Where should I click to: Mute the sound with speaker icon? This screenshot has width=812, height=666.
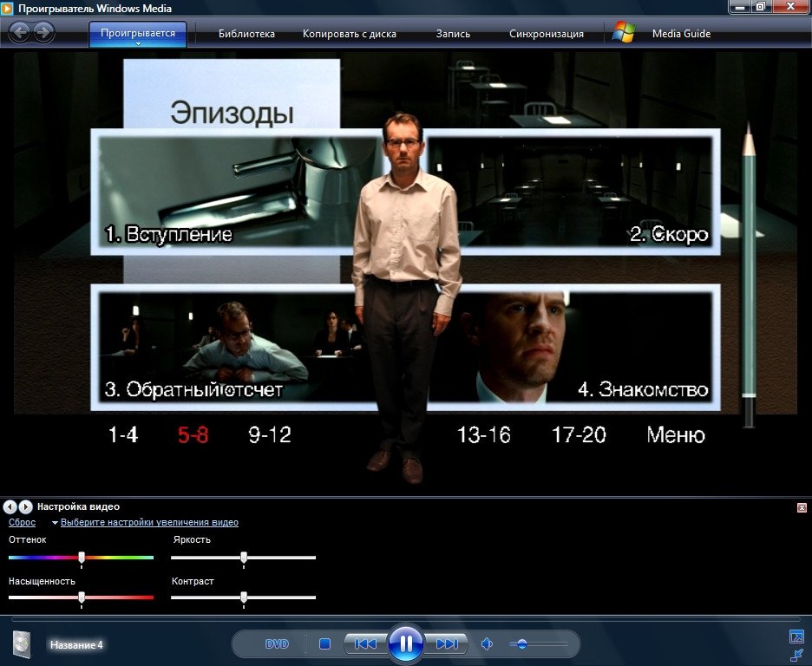488,643
